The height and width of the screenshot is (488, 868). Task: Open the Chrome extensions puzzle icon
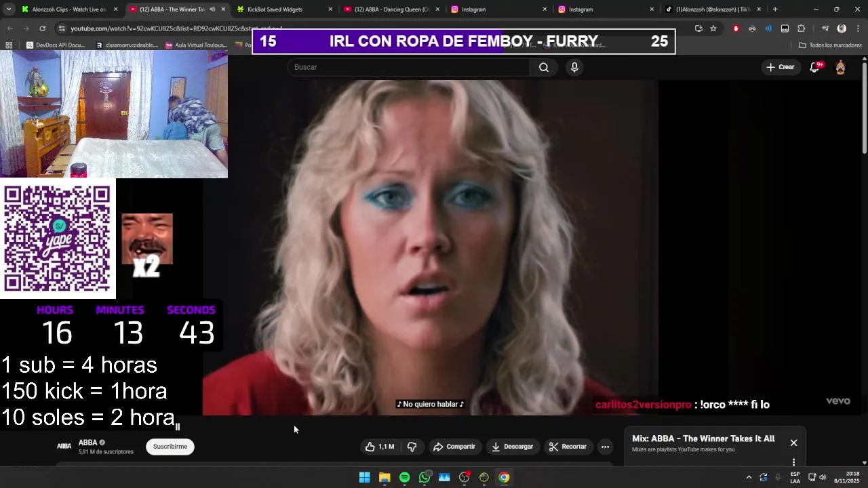[x=802, y=28]
